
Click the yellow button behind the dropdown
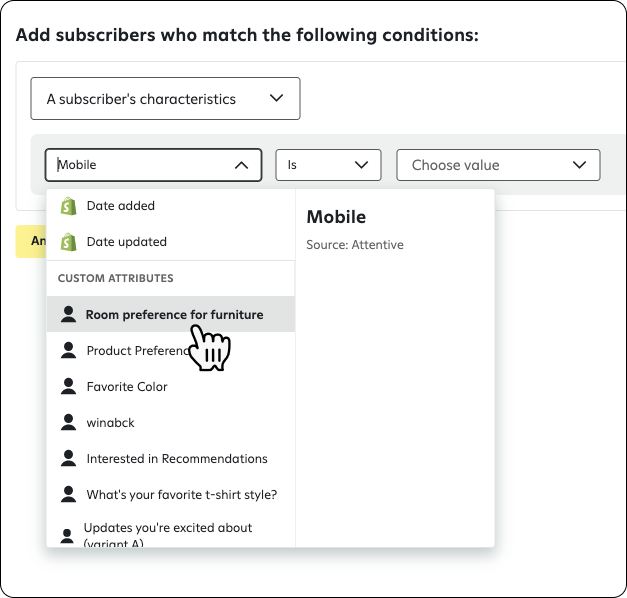(31, 241)
